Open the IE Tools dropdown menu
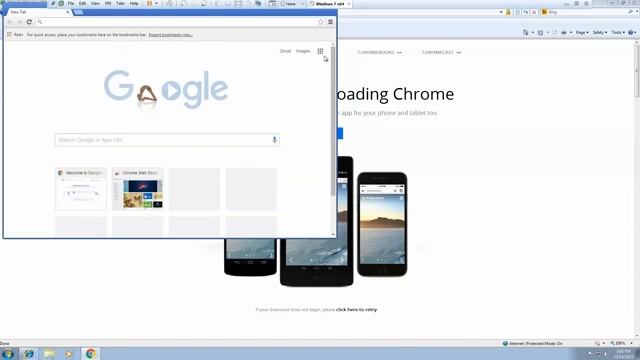This screenshot has width=640, height=360. click(x=618, y=32)
